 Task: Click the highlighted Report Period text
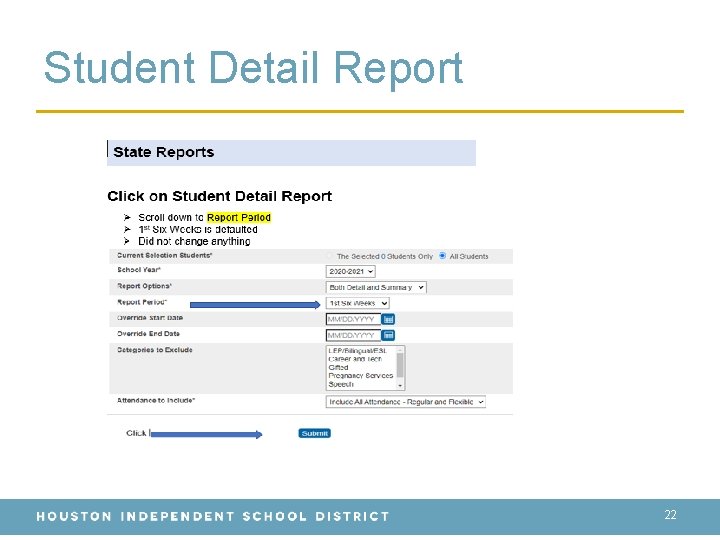tap(239, 217)
